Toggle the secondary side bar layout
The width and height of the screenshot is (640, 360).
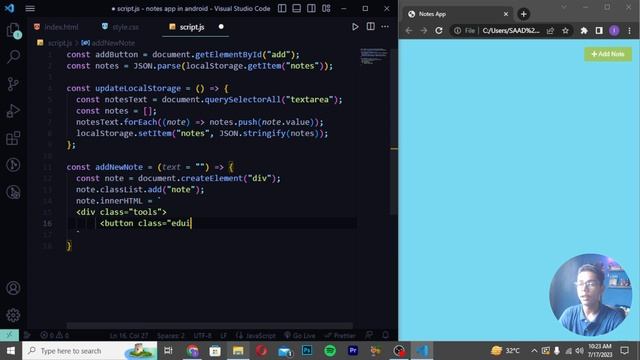tap(311, 8)
